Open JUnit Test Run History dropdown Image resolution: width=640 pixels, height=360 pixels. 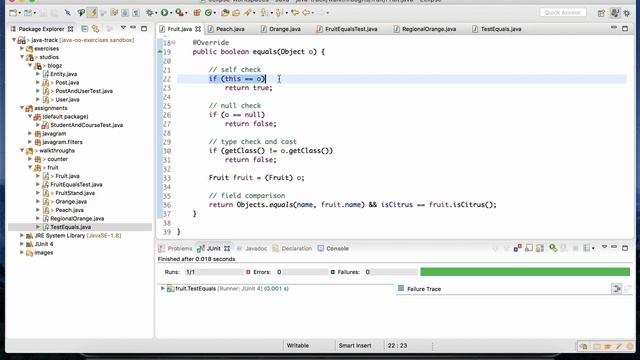(x=593, y=248)
